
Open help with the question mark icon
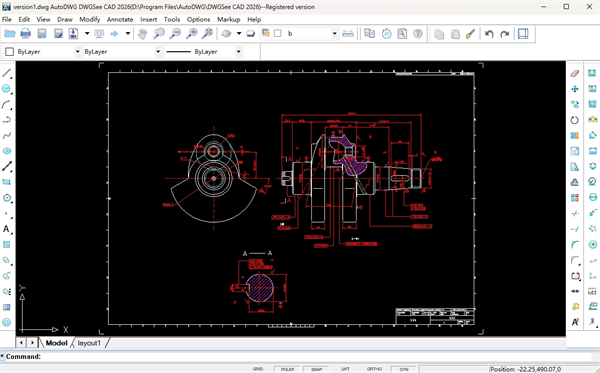(418, 34)
